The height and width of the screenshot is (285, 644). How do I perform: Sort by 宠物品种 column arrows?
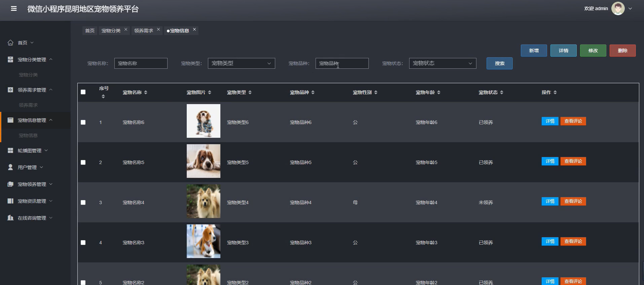[x=313, y=92]
